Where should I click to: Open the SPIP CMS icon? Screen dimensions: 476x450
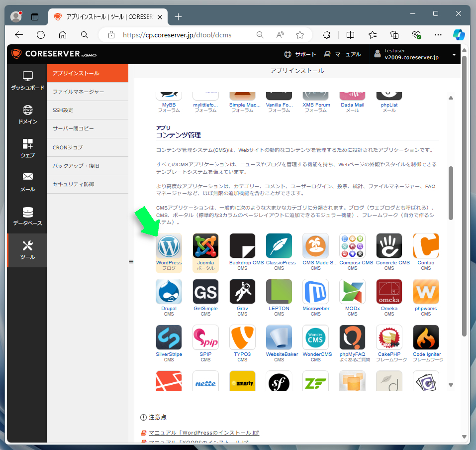(205, 337)
